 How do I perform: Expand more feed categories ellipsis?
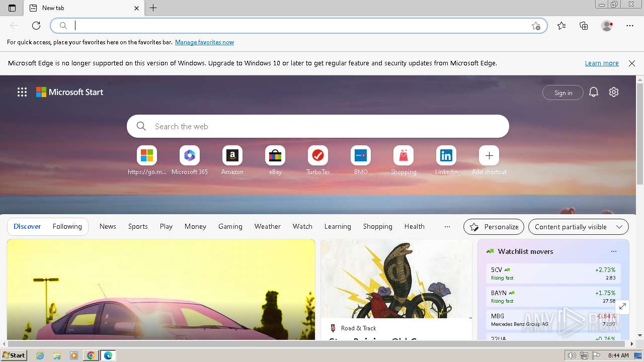[x=447, y=227]
